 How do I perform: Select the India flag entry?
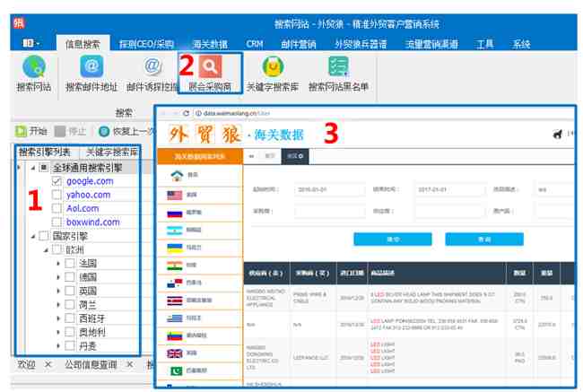[200, 265]
